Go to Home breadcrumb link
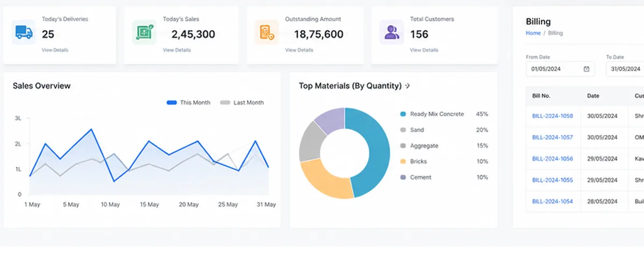 [533, 33]
